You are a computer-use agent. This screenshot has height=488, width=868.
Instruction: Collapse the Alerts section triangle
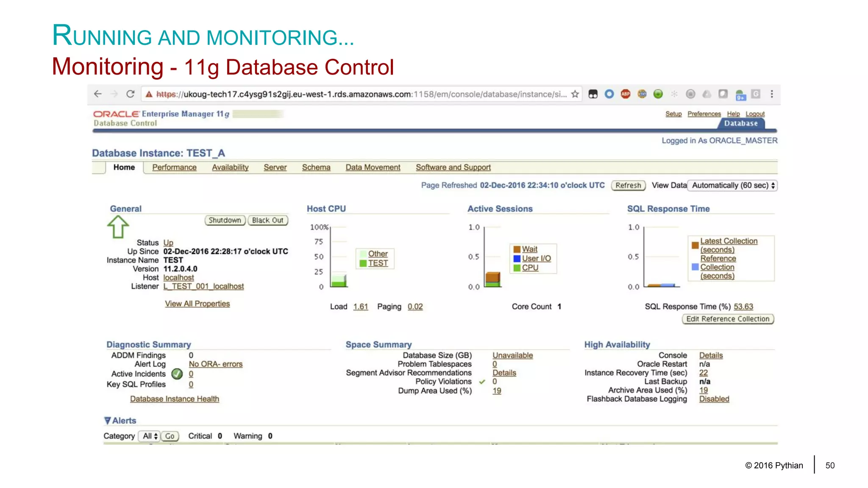pyautogui.click(x=108, y=421)
